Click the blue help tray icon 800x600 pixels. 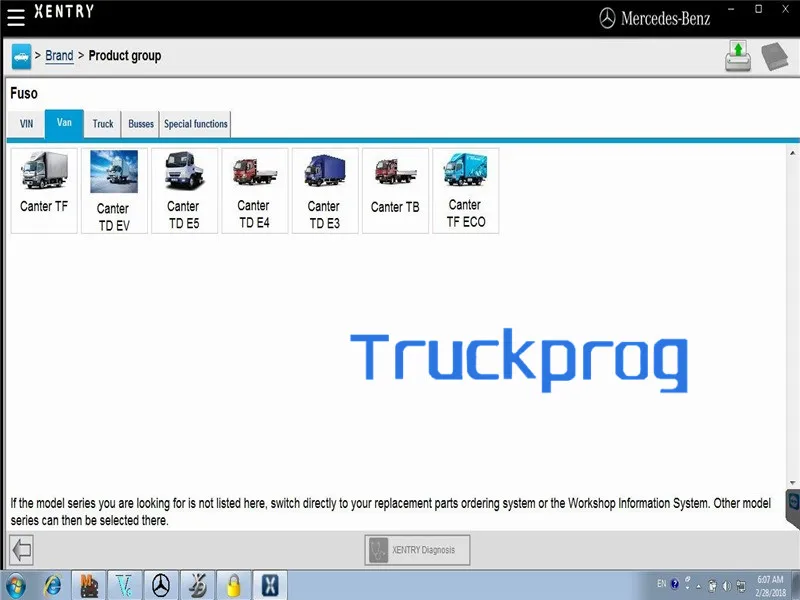674,584
